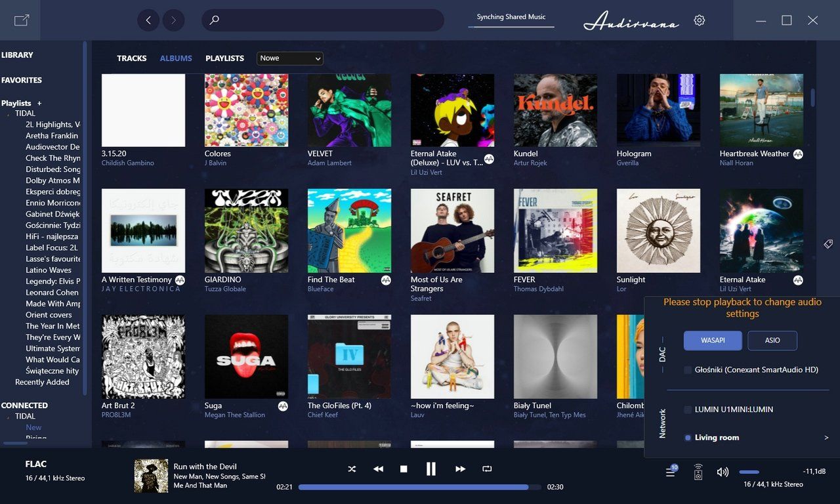Image resolution: width=840 pixels, height=504 pixels.
Task: Click artist link Thomas Dybdahl
Action: click(x=539, y=289)
